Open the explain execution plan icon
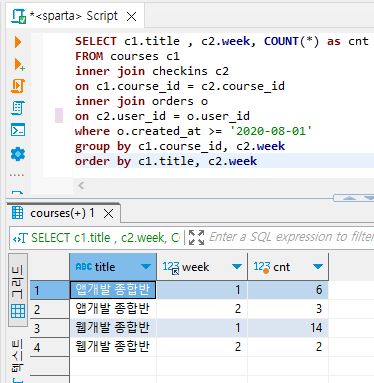This screenshot has height=383, width=374. [x=18, y=108]
